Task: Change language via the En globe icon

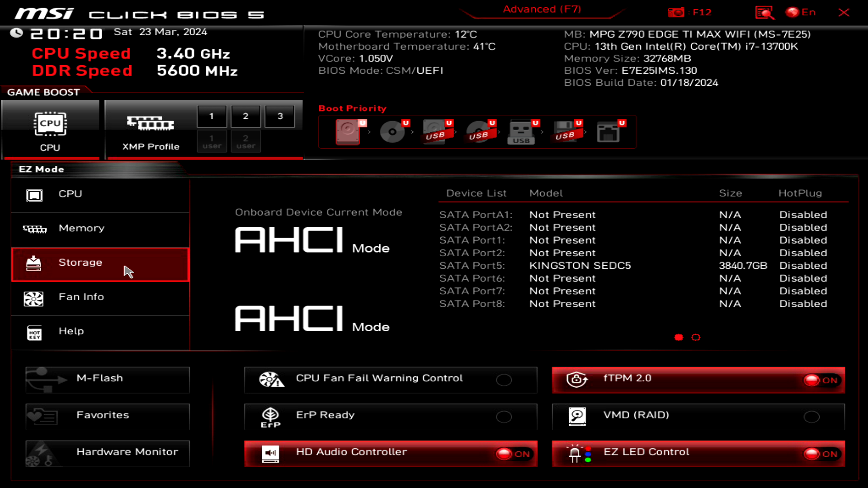Action: point(801,12)
